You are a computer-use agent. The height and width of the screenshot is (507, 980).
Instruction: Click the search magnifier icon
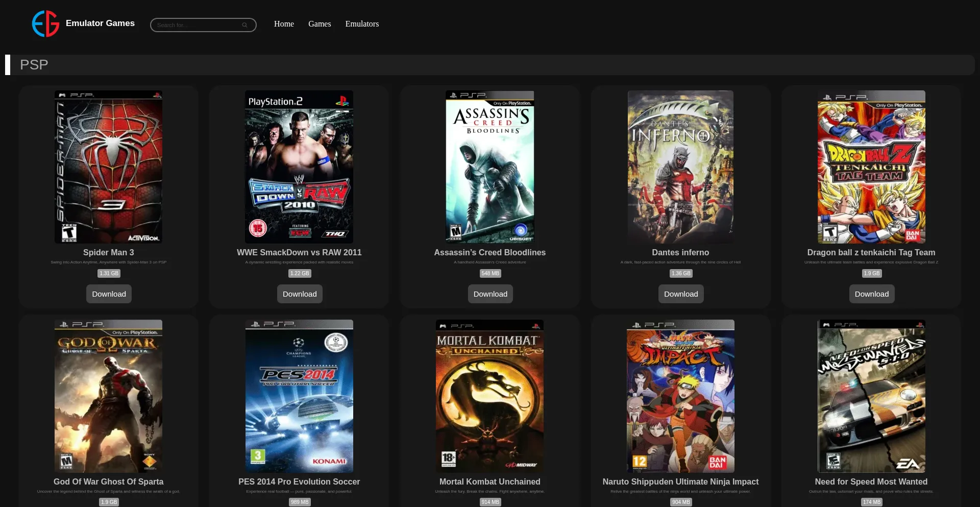tap(244, 25)
